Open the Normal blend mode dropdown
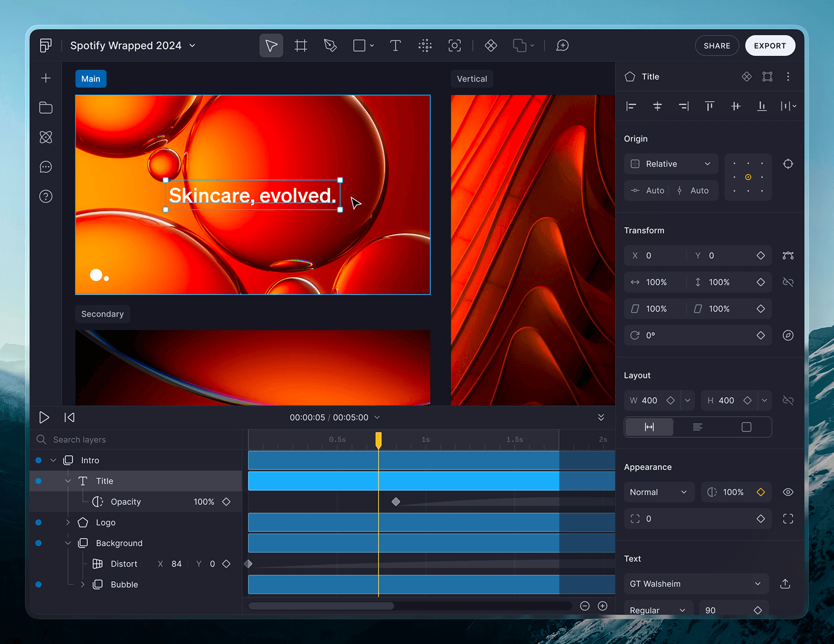This screenshot has width=834, height=644. 659,492
